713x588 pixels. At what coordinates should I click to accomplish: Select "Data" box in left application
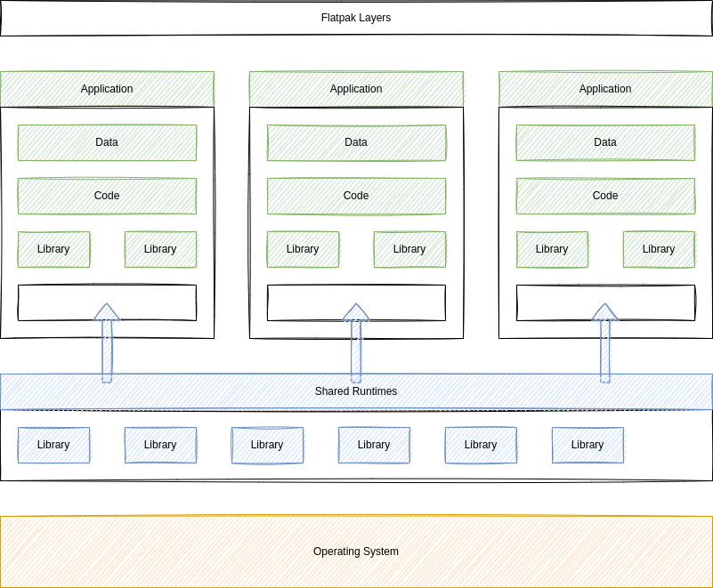coord(108,142)
